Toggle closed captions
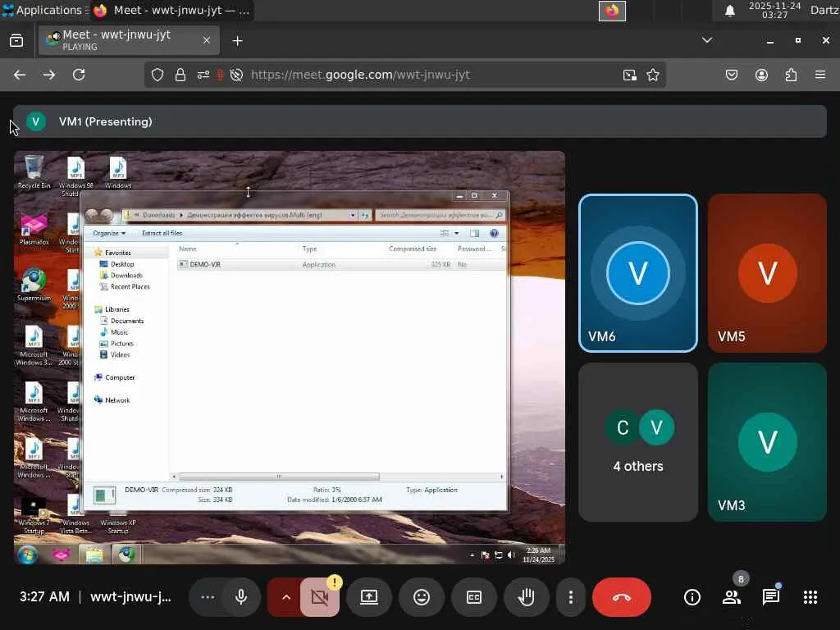The height and width of the screenshot is (630, 840). coord(474,597)
